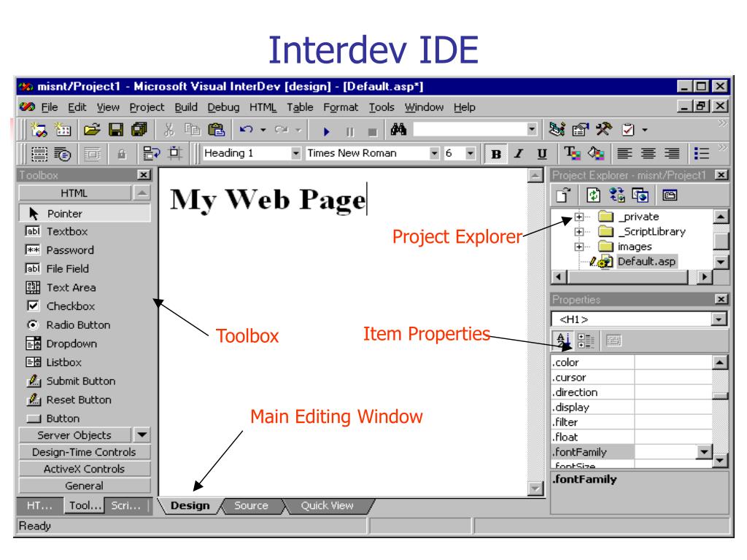Switch to the Quick View tab
Image resolution: width=747 pixels, height=560 pixels.
tap(328, 506)
